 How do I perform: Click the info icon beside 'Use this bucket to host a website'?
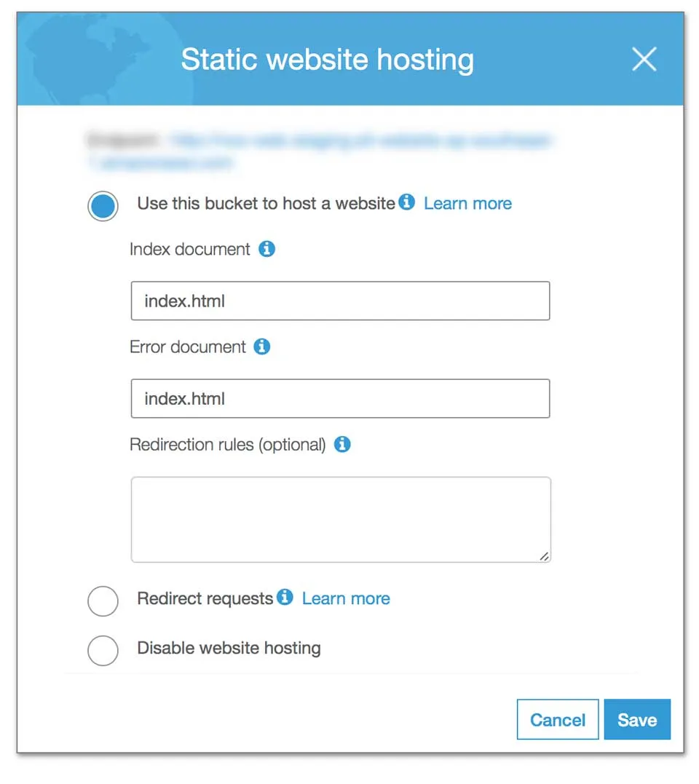[x=407, y=202]
